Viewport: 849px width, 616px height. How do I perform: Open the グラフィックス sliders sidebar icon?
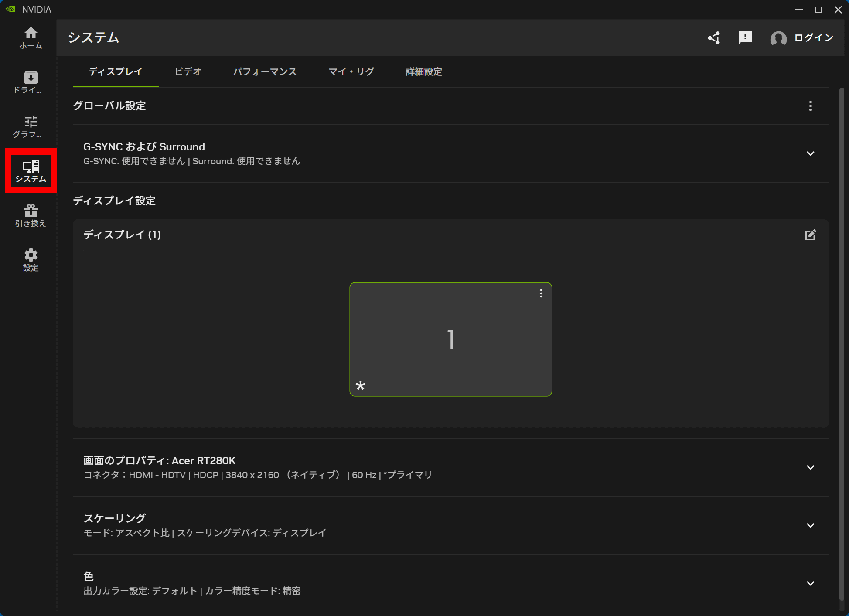click(31, 127)
